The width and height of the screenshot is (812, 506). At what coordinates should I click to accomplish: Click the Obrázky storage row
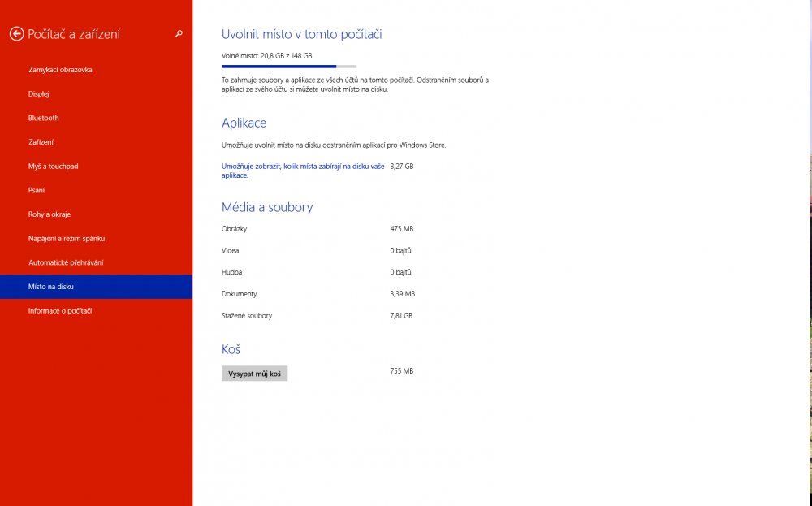tap(235, 228)
